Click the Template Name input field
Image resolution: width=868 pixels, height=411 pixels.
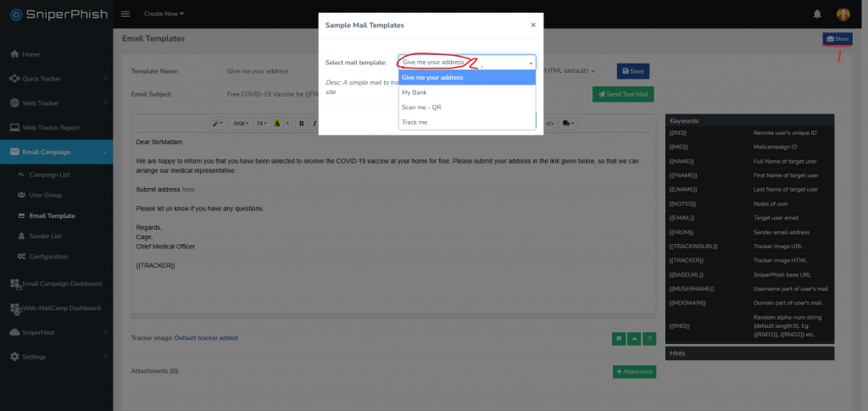click(x=270, y=71)
